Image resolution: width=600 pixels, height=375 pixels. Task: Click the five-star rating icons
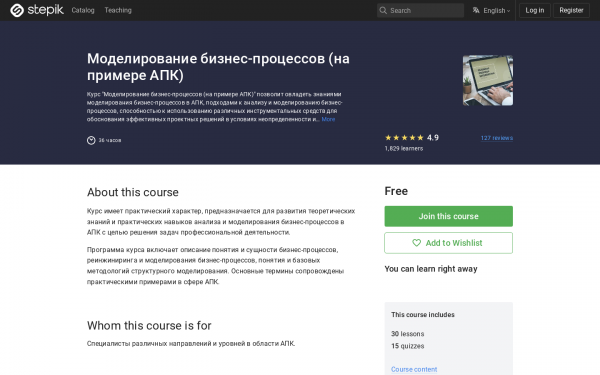(x=404, y=138)
